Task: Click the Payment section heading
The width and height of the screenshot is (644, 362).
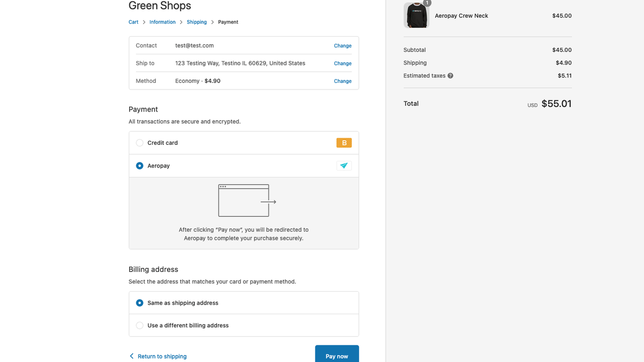Action: tap(143, 109)
